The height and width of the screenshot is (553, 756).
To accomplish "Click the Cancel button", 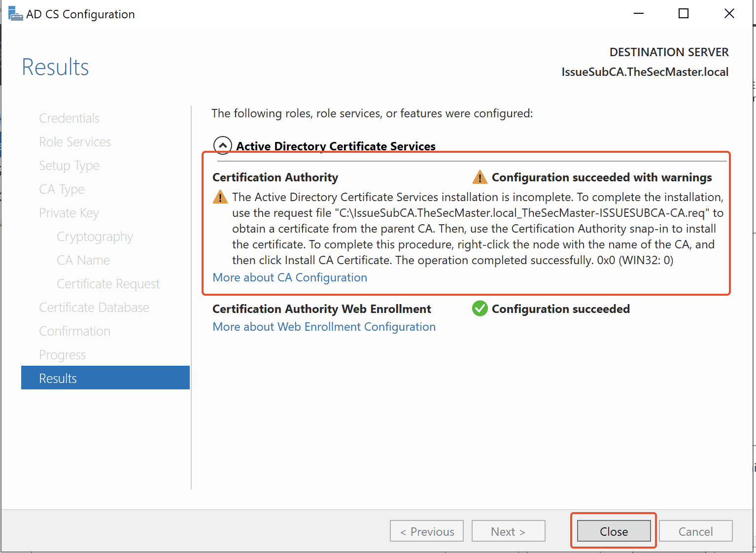I will (x=695, y=531).
